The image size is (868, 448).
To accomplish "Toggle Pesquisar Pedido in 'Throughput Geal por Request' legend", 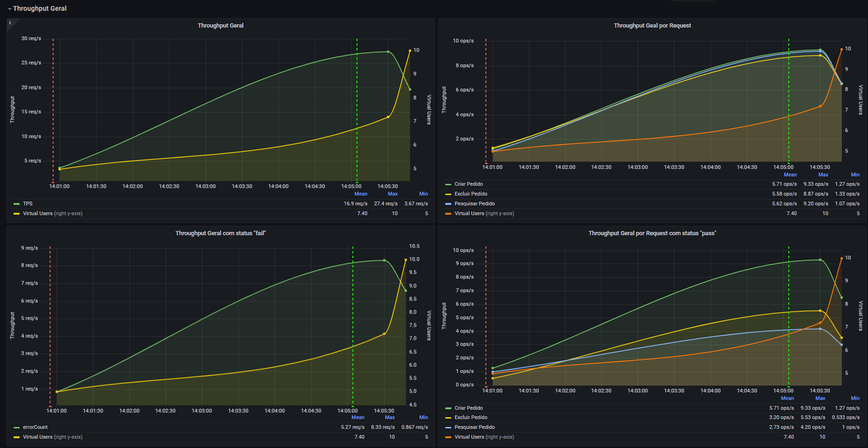I will click(475, 203).
